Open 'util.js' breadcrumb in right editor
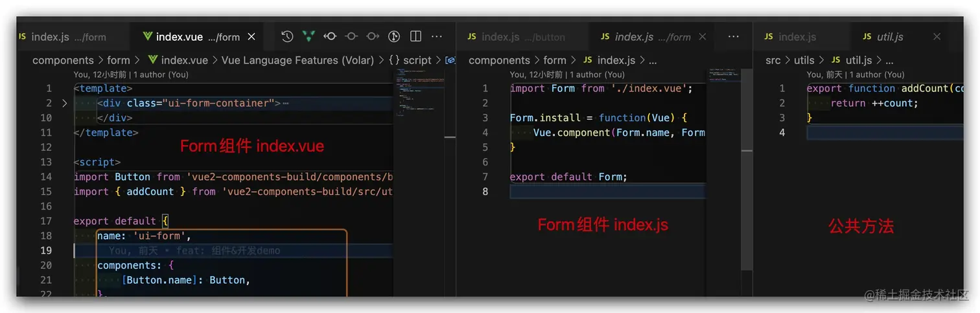This screenshot has height=313, width=980. click(859, 60)
